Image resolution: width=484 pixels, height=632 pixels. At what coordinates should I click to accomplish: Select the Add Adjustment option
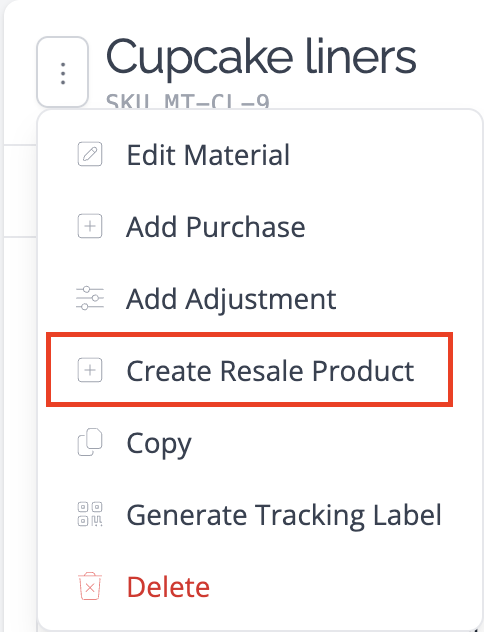(x=231, y=299)
